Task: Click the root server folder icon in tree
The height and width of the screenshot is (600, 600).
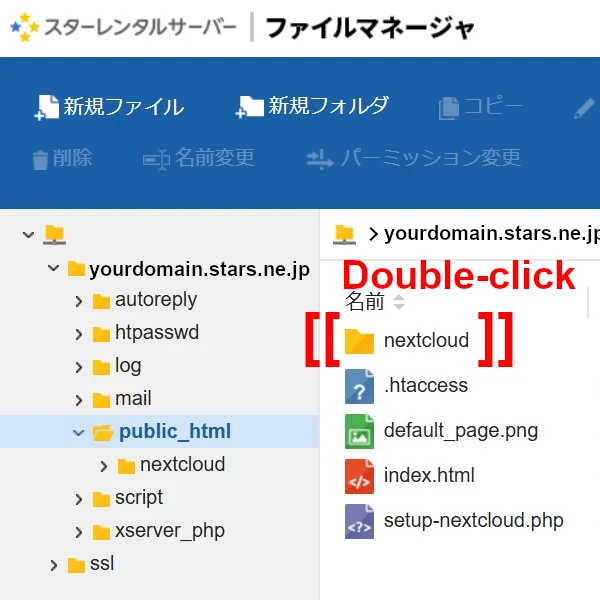Action: 54,234
